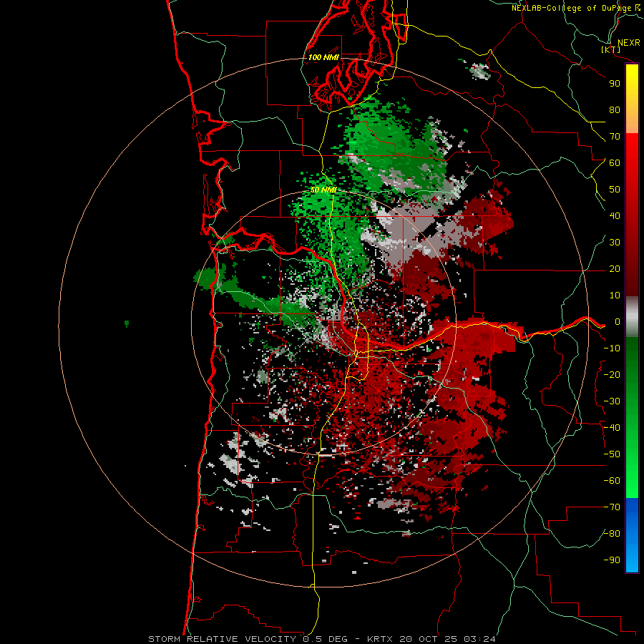Click the -90 value on the velocity scale

coord(612,560)
